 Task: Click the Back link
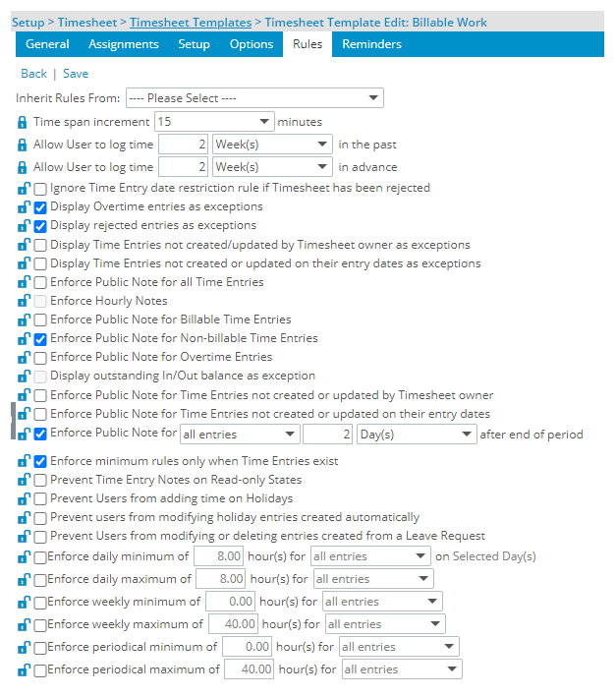tap(33, 74)
